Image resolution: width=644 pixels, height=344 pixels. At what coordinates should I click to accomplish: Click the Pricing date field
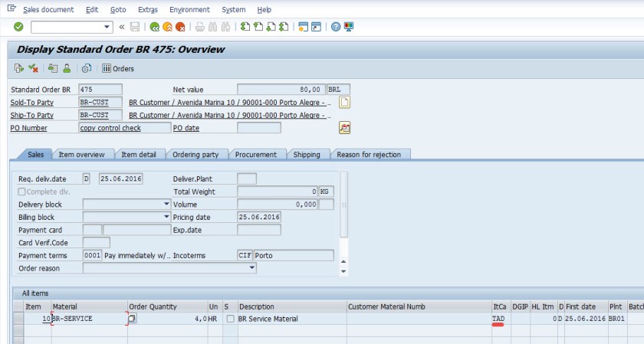(x=259, y=217)
